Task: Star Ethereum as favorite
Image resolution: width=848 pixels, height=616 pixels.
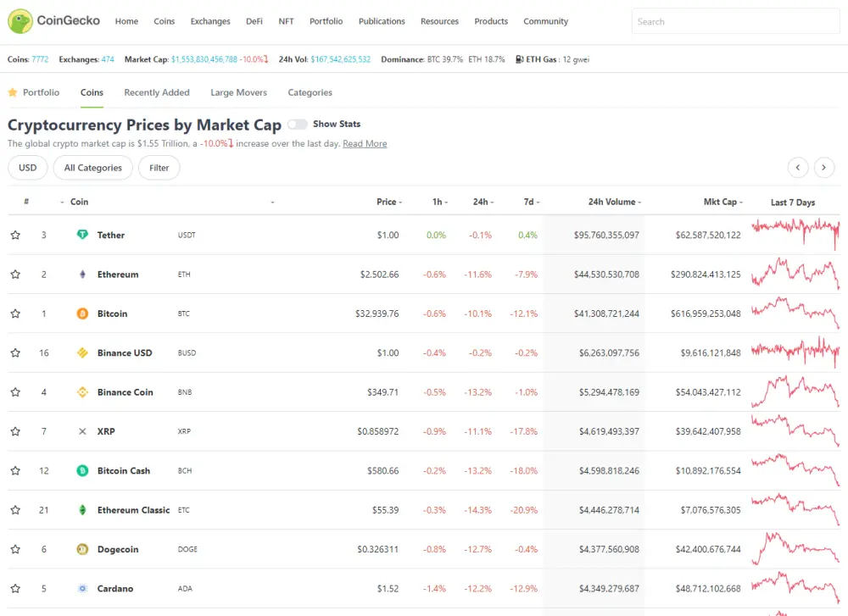Action: 15,275
